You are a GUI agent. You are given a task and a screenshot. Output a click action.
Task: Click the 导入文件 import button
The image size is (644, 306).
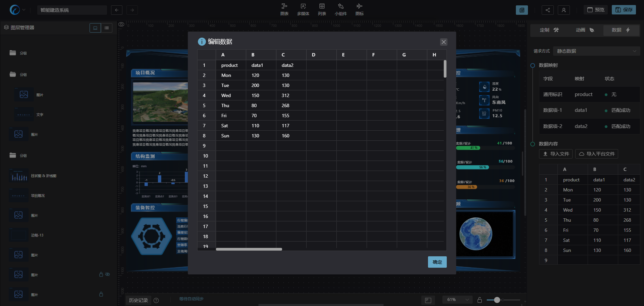555,154
